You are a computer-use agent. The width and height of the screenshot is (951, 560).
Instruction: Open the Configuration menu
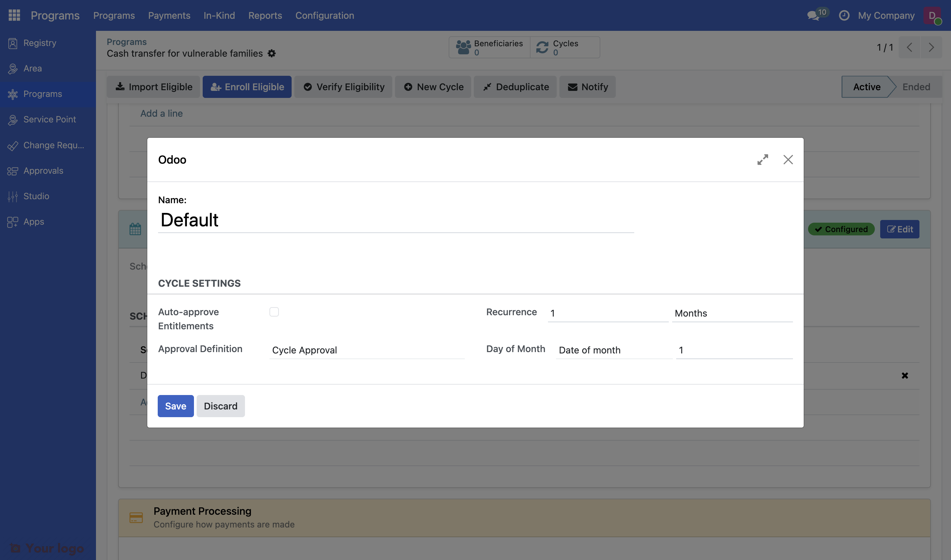coord(325,15)
